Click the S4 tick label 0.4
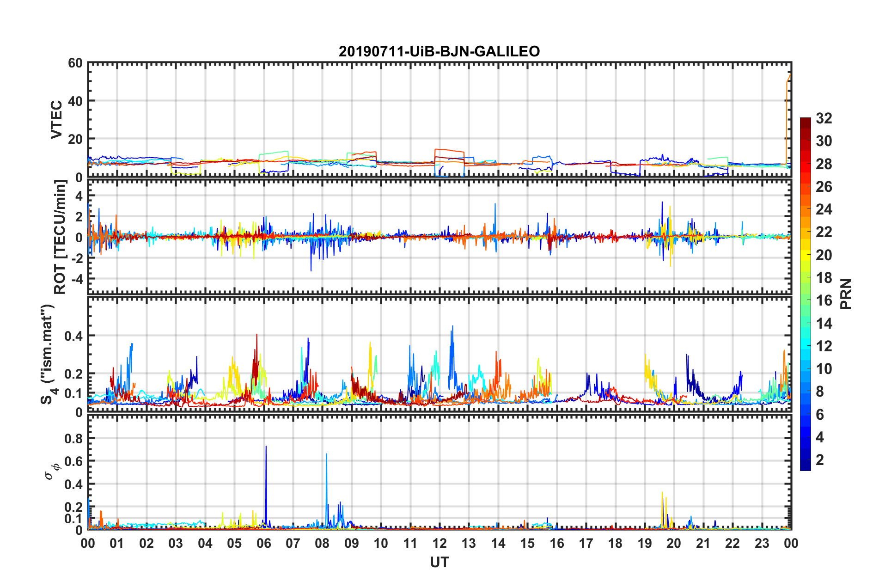The image size is (879, 588). pos(73,336)
